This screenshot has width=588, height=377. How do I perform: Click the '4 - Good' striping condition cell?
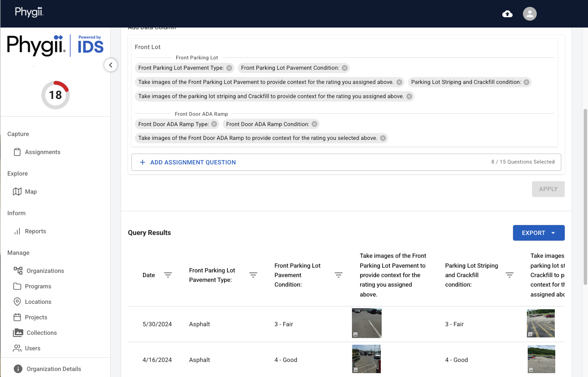pos(457,360)
